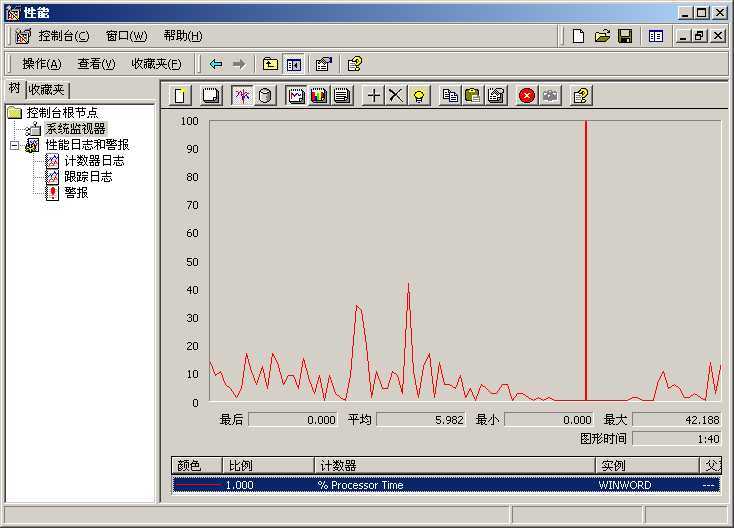The width and height of the screenshot is (734, 528).
Task: Switch to the Histogram view icon
Action: click(319, 96)
